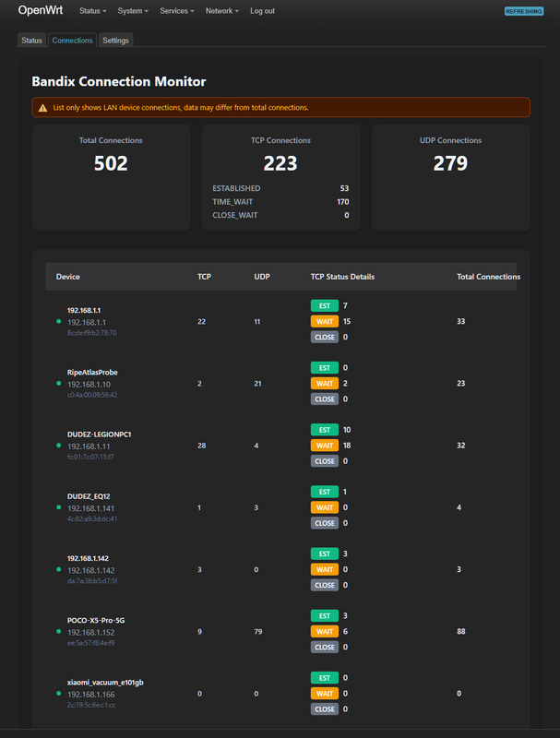Open the Services dropdown menu
This screenshot has width=560, height=738.
click(176, 11)
